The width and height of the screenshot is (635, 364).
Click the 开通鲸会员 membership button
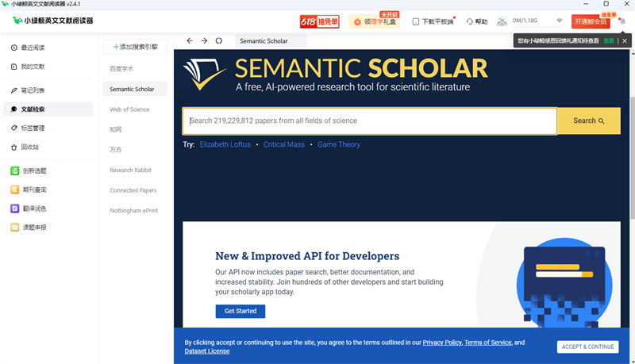point(591,21)
